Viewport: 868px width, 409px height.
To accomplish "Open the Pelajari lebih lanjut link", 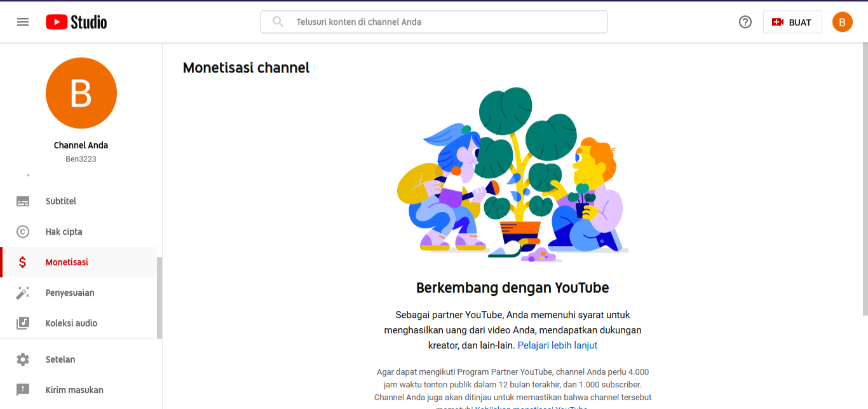I will click(557, 345).
